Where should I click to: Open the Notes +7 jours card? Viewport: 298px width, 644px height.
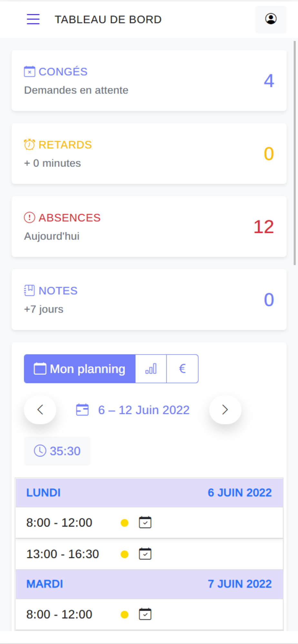(149, 300)
